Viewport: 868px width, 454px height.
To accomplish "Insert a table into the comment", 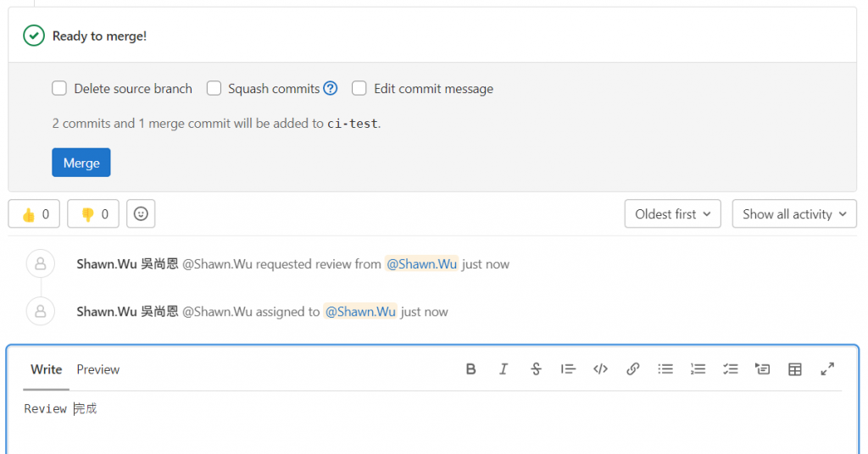I will click(x=795, y=369).
